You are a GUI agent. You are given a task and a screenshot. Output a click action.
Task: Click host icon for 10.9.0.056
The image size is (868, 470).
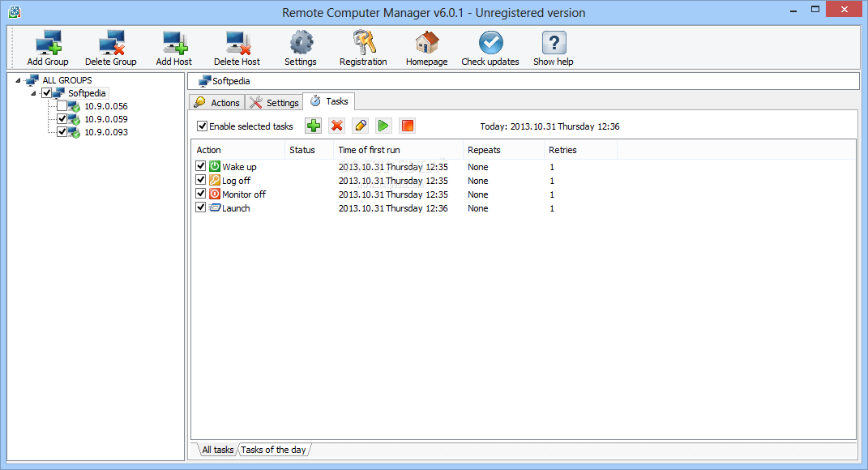[75, 106]
